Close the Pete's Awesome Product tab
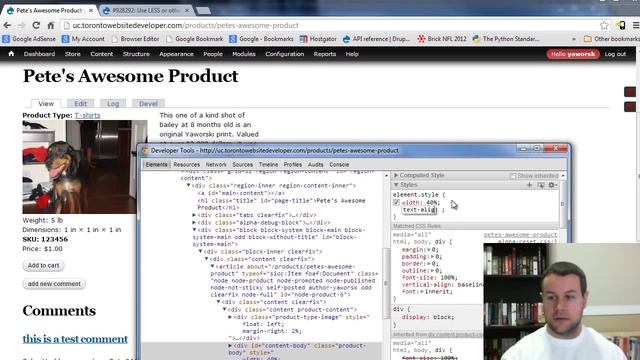The height and width of the screenshot is (360, 640). [x=91, y=10]
